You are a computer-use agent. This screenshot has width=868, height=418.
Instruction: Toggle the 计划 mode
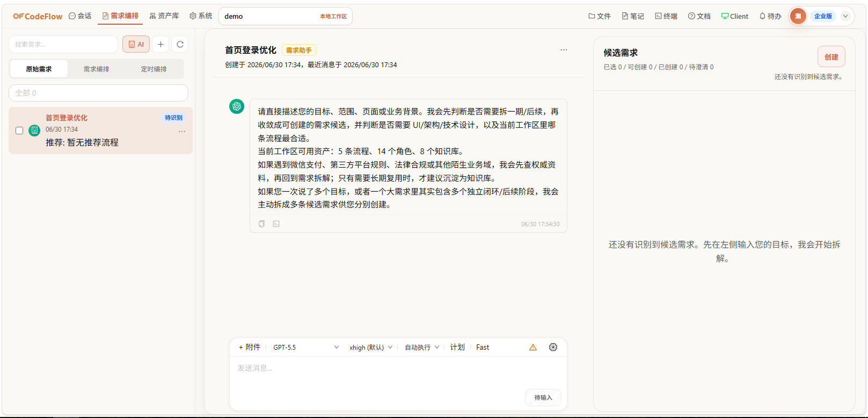click(x=457, y=347)
